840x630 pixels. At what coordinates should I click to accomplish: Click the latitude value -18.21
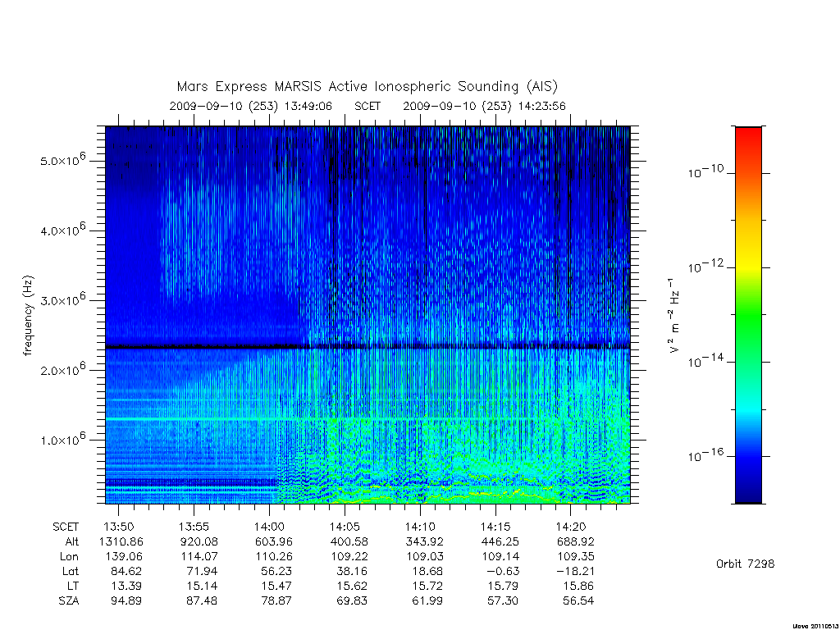(574, 571)
